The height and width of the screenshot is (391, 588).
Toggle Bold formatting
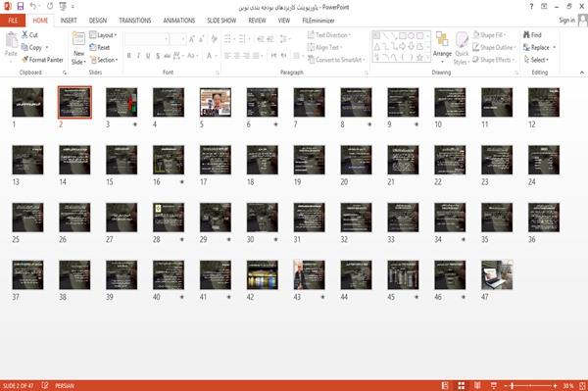[129, 56]
